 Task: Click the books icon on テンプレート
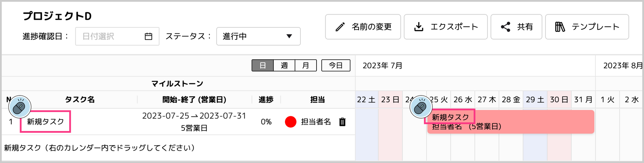560,27
